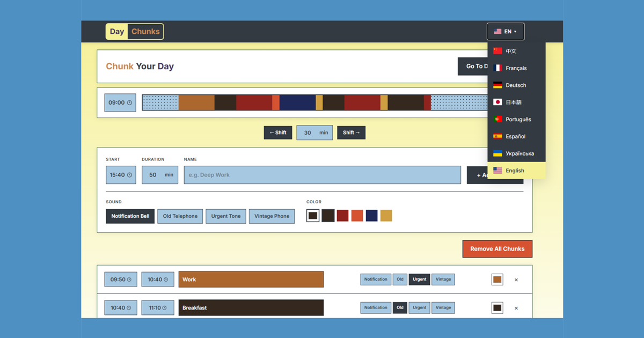Click the Name field 'e.g. Deep Work'
Screen dimensions: 644x338
click(x=322, y=175)
